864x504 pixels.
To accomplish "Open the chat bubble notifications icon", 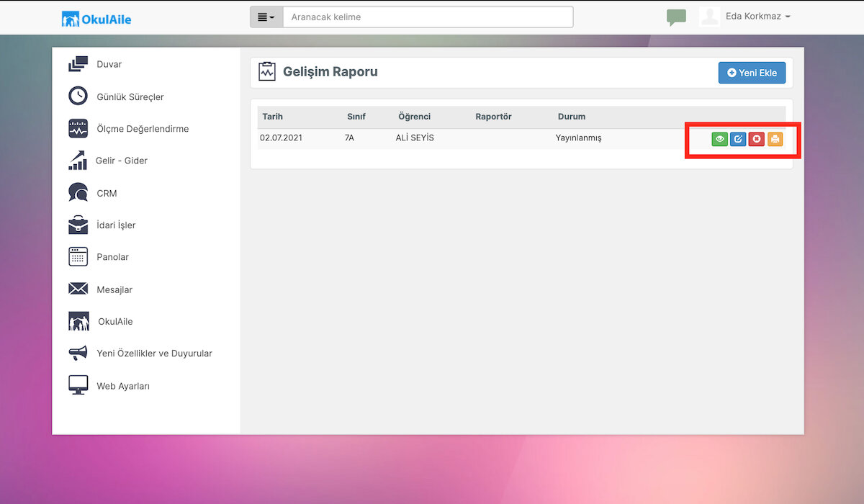I will pos(676,17).
